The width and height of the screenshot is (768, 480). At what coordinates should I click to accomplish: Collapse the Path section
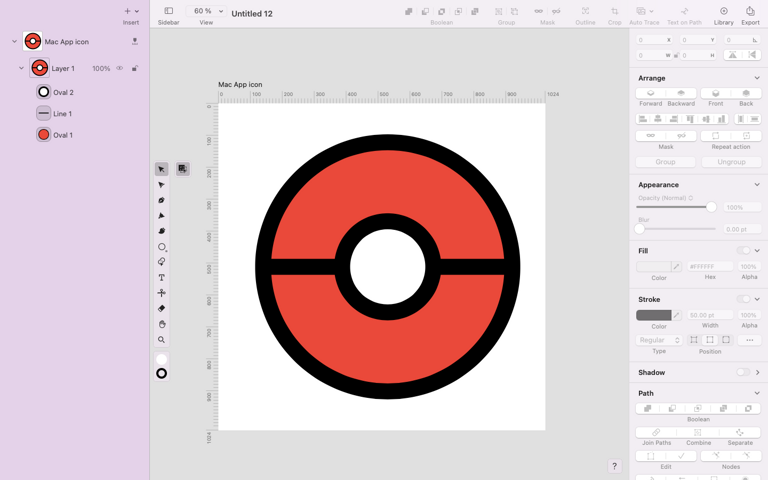click(757, 393)
